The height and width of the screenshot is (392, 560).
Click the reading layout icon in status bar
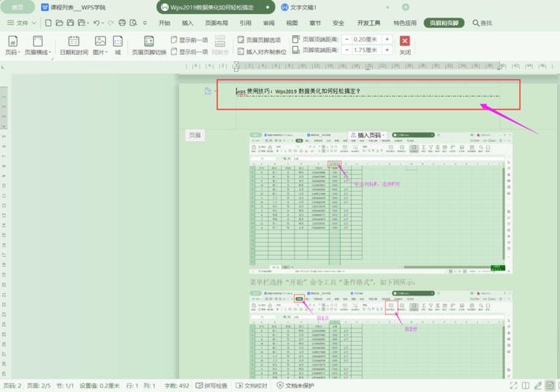click(526, 385)
